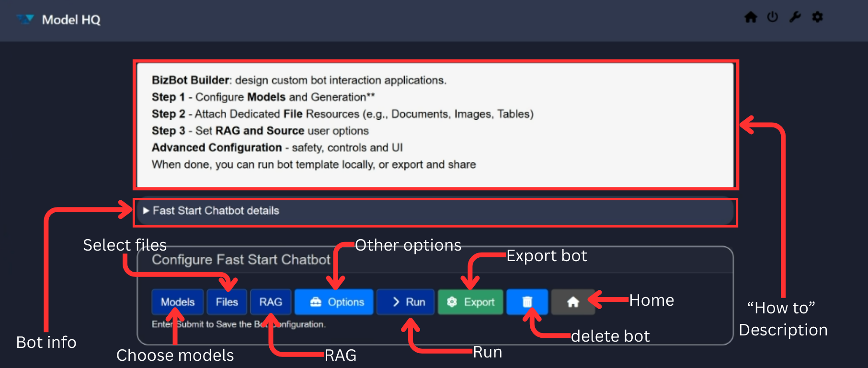Click the Model HQ logo icon
868x368 pixels.
click(x=25, y=19)
